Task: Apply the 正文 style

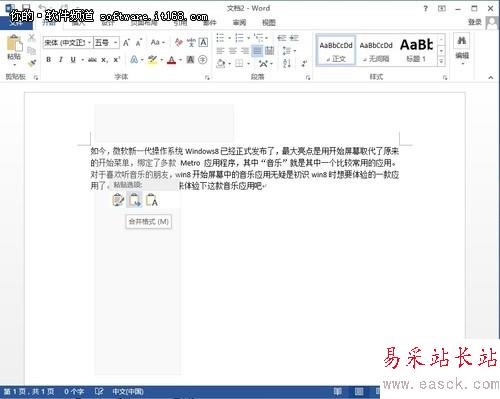Action: pyautogui.click(x=336, y=51)
